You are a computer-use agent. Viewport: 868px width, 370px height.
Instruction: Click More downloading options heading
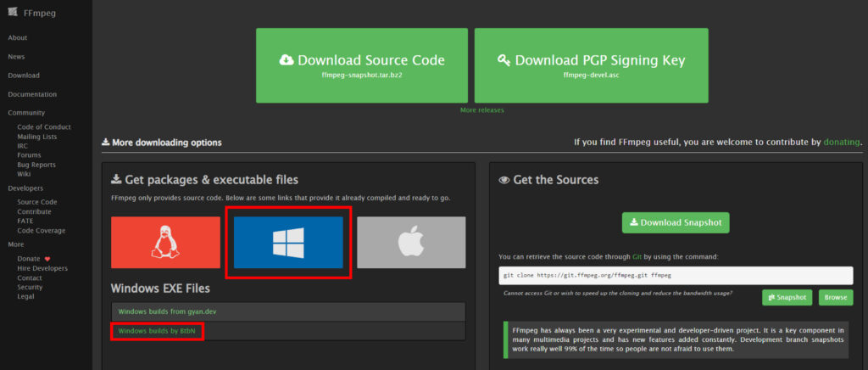162,143
